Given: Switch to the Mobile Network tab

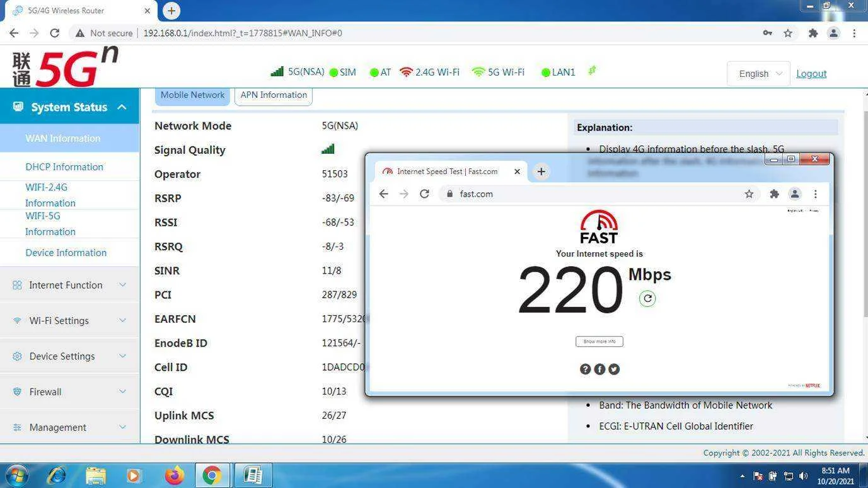Looking at the screenshot, I should pos(192,95).
